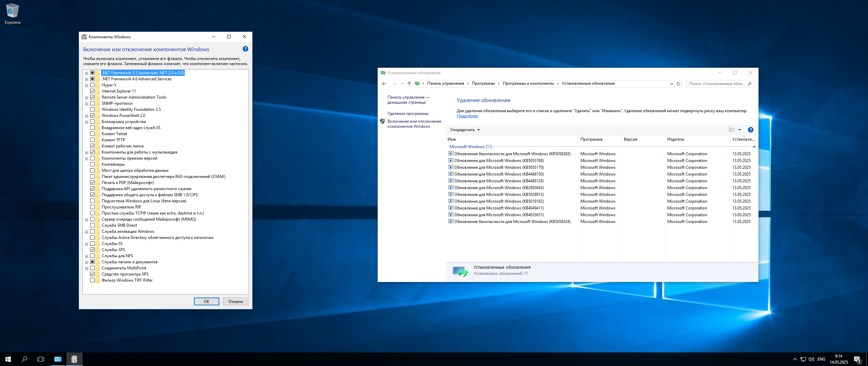Open Task View on the taskbar
This screenshot has width=868, height=366.
click(41, 359)
